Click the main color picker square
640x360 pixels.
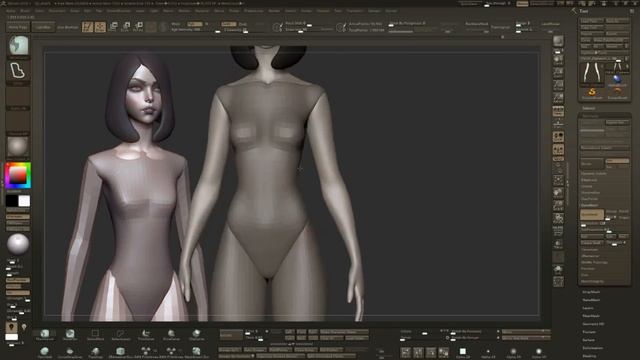[18, 176]
